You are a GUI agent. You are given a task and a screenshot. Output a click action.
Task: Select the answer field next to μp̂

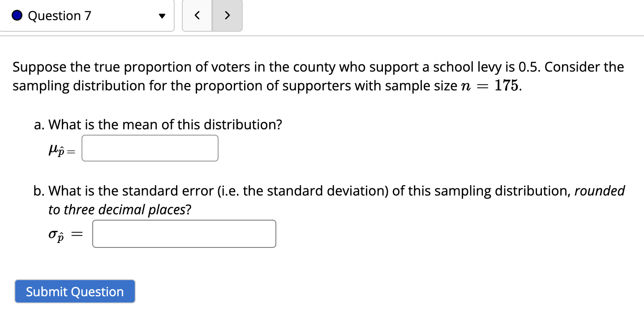tap(150, 148)
